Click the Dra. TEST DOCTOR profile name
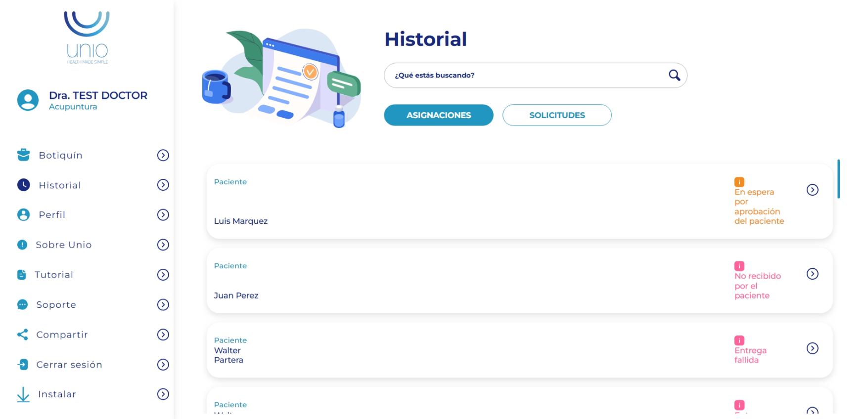868x419 pixels. (98, 95)
